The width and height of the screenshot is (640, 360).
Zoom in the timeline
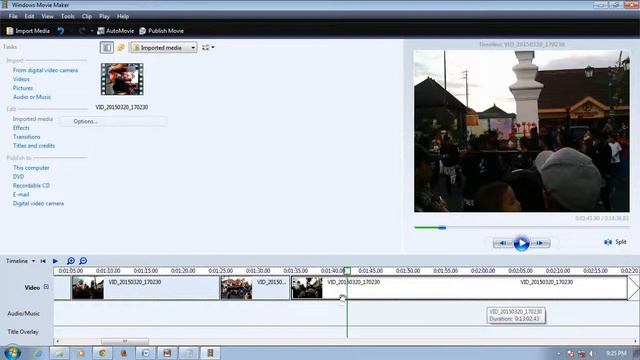coord(71,261)
